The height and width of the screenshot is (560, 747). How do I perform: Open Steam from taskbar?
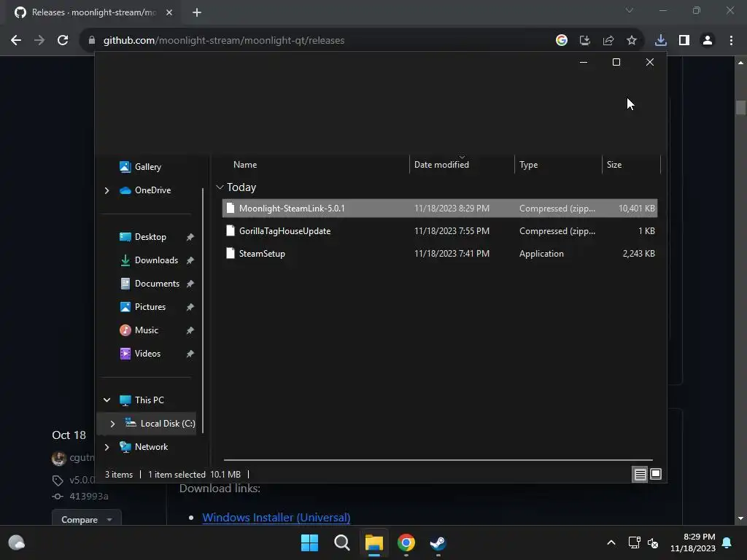[x=438, y=542]
